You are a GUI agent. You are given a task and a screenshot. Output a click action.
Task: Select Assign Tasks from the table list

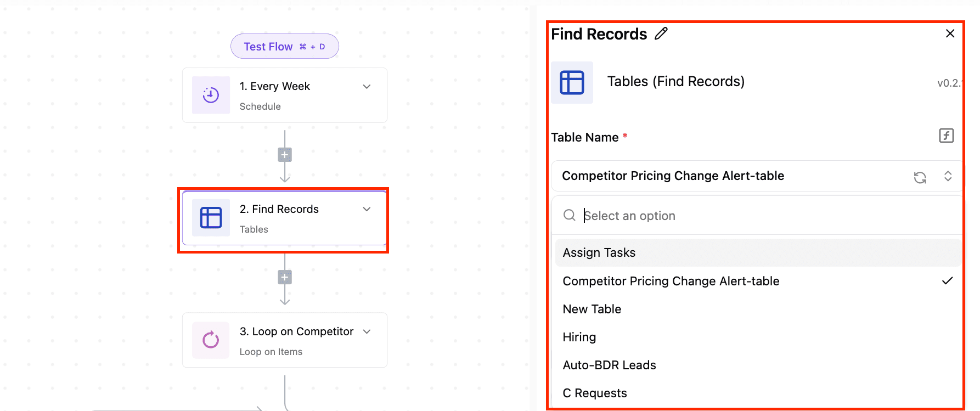(599, 252)
